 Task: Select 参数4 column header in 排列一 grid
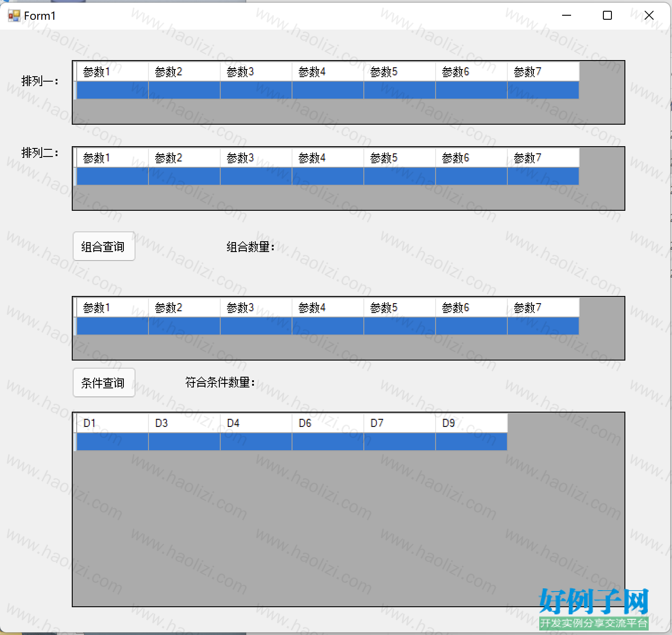(x=328, y=72)
